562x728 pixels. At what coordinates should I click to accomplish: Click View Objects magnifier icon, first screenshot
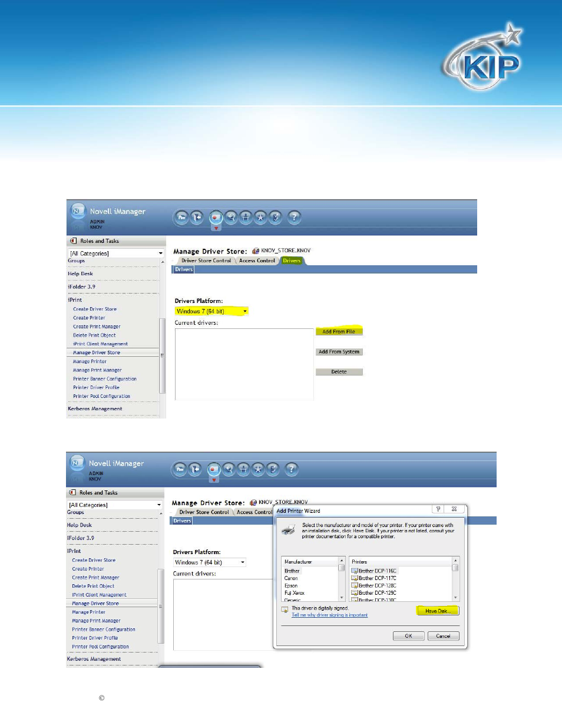pos(232,218)
